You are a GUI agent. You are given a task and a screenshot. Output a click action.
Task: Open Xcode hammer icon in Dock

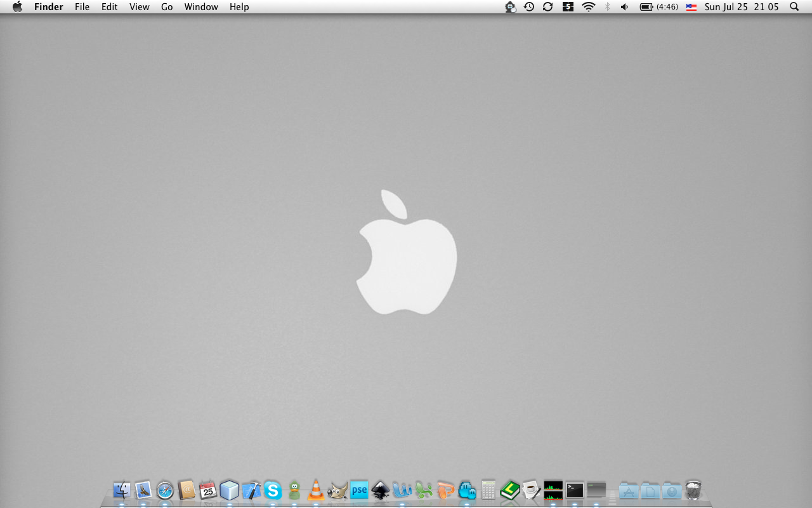pos(251,490)
